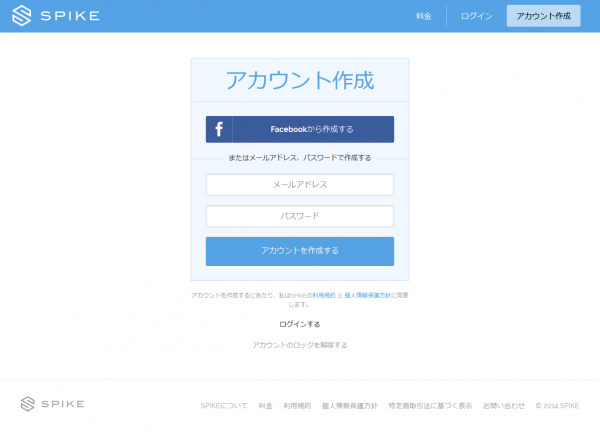Viewport: 600px width, 432px height.
Task: Click the アカウント作成 header button
Action: pos(543,16)
